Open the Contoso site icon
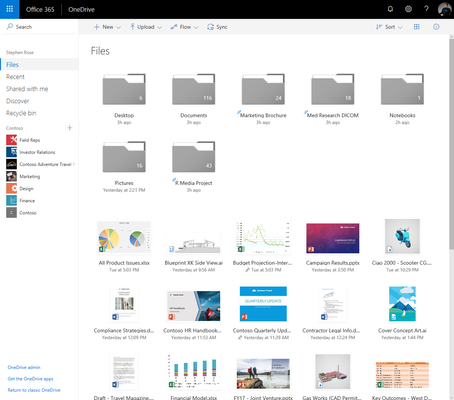Viewport: 454px width, 400px height. (11, 213)
